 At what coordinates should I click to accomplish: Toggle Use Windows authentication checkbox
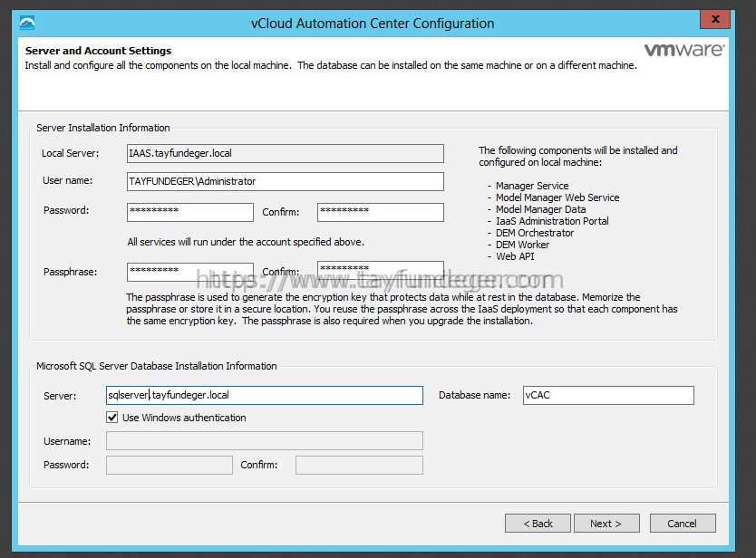111,418
